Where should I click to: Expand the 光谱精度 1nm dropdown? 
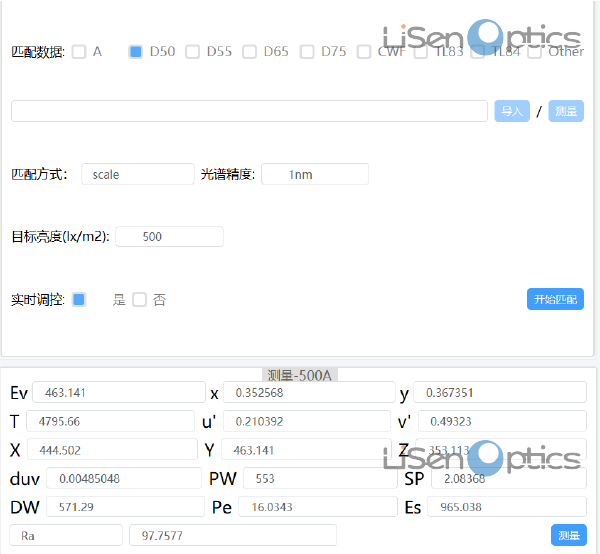click(315, 174)
